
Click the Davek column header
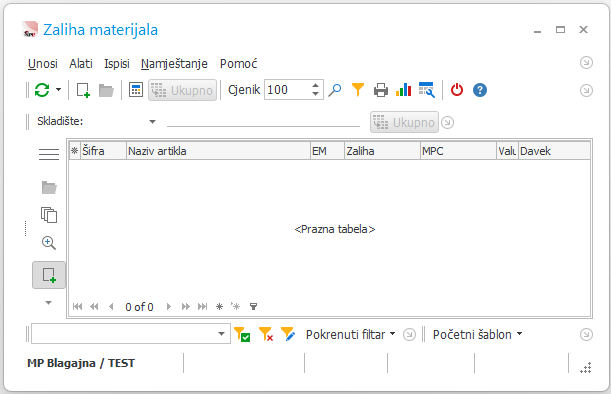[554, 151]
